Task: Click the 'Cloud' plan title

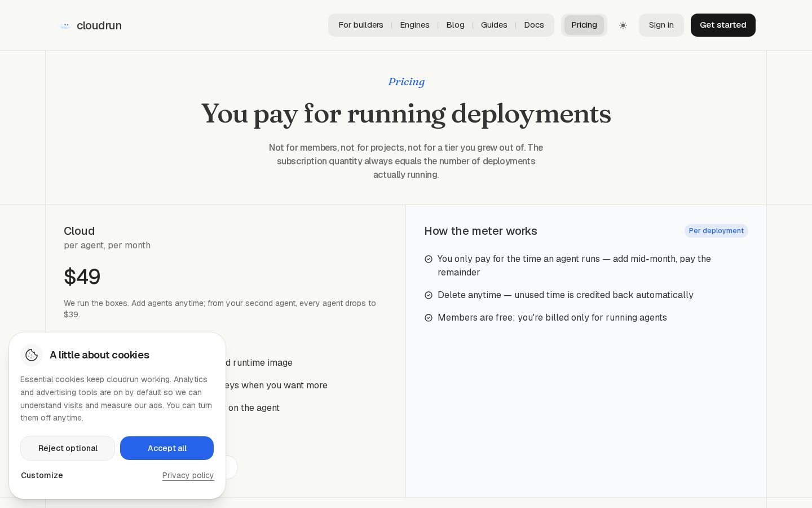Action: [80, 231]
